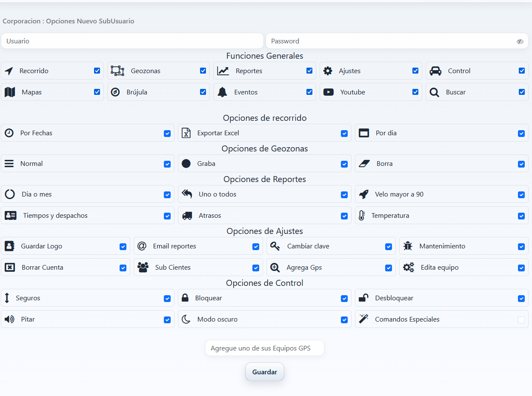The image size is (532, 396).
Task: Toggle password visibility eye icon
Action: click(520, 41)
